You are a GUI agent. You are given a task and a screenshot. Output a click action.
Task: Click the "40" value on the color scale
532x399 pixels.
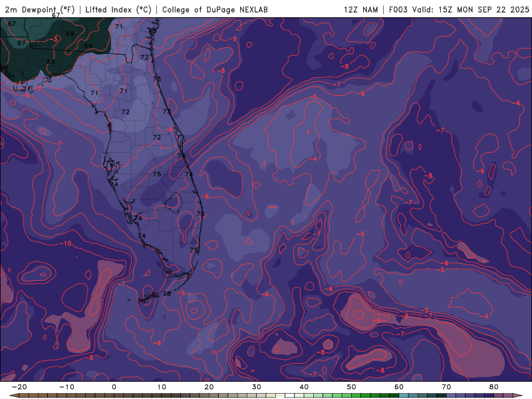pos(304,387)
